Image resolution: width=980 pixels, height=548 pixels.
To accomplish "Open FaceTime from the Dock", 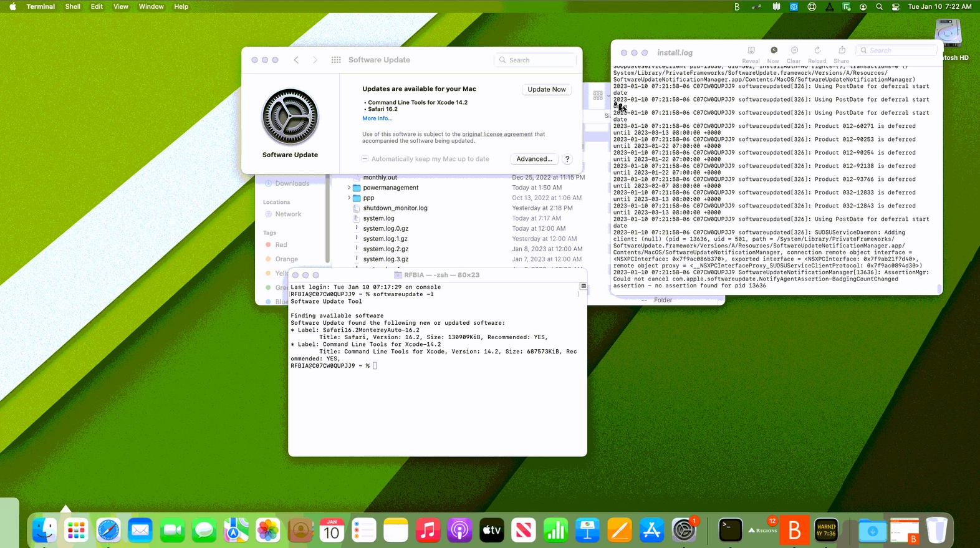I will pyautogui.click(x=172, y=531).
